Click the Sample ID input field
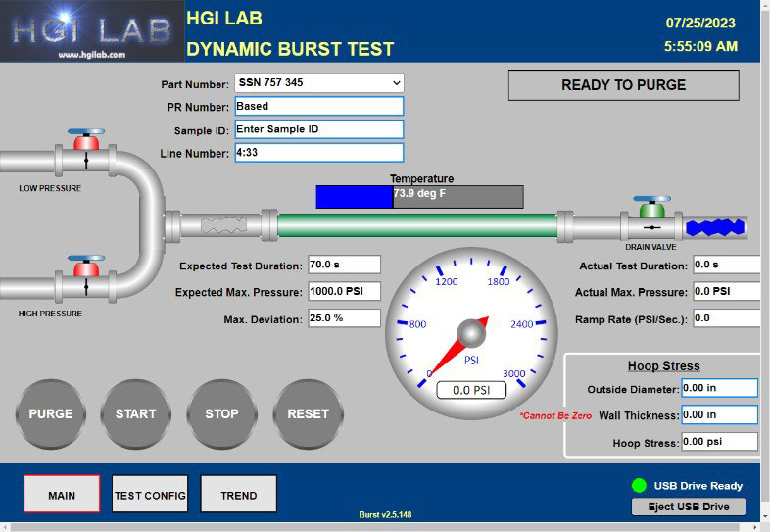Viewport: 770px width, 532px height. coord(319,129)
